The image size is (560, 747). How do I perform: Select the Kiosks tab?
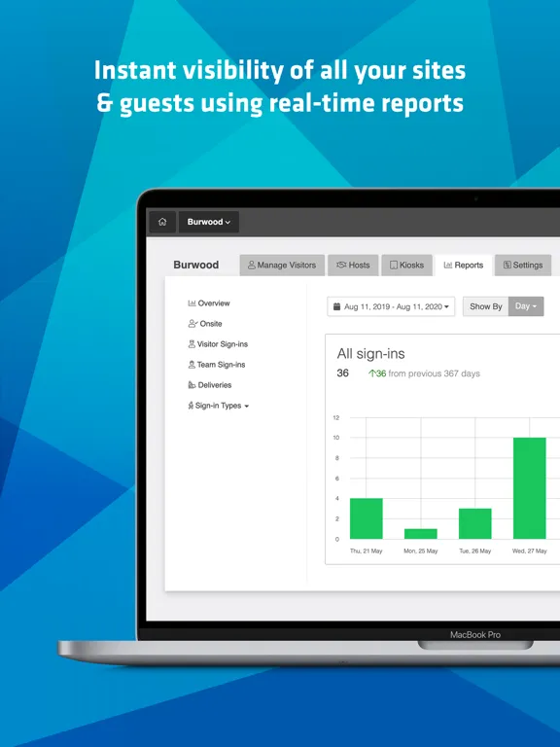[406, 265]
